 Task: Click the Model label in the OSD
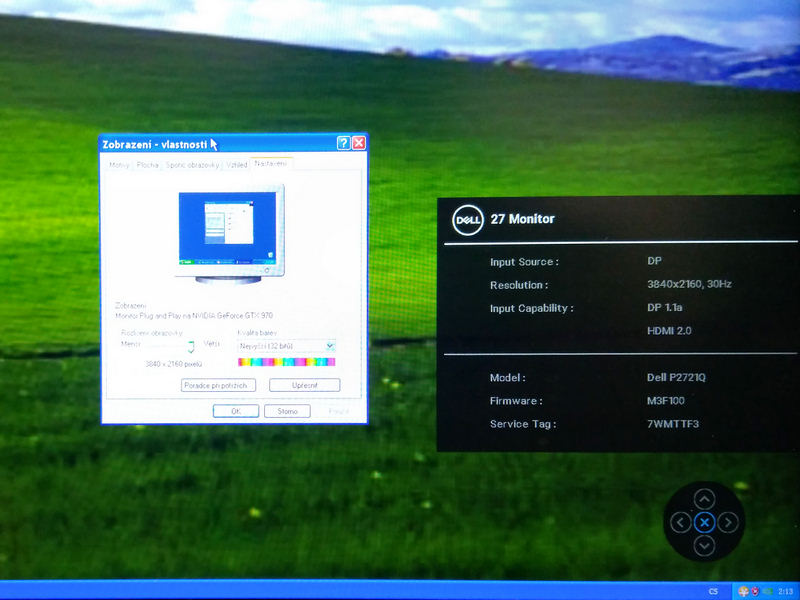[x=508, y=378]
